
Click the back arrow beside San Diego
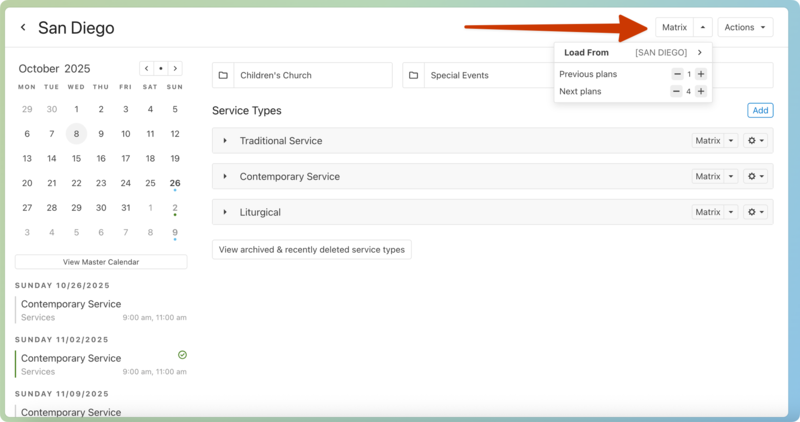tap(23, 28)
